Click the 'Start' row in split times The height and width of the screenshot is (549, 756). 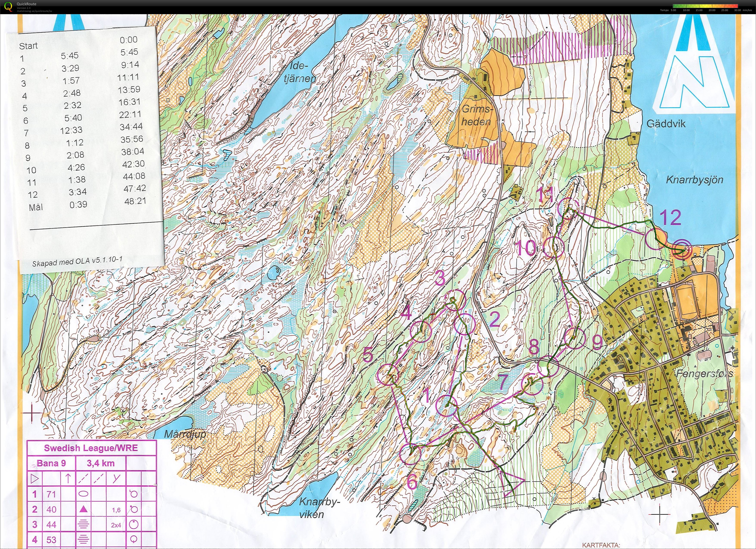point(79,43)
